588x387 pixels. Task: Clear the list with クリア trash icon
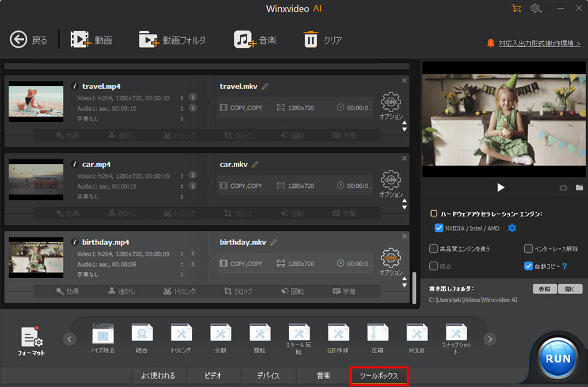322,40
